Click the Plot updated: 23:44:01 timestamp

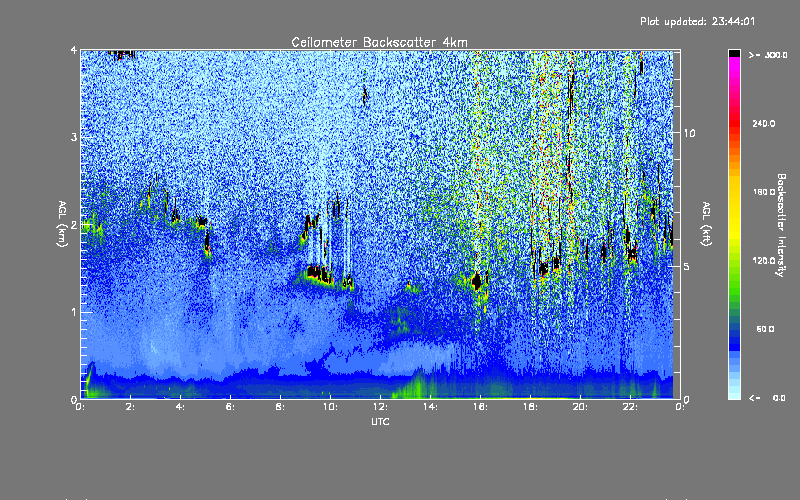697,21
